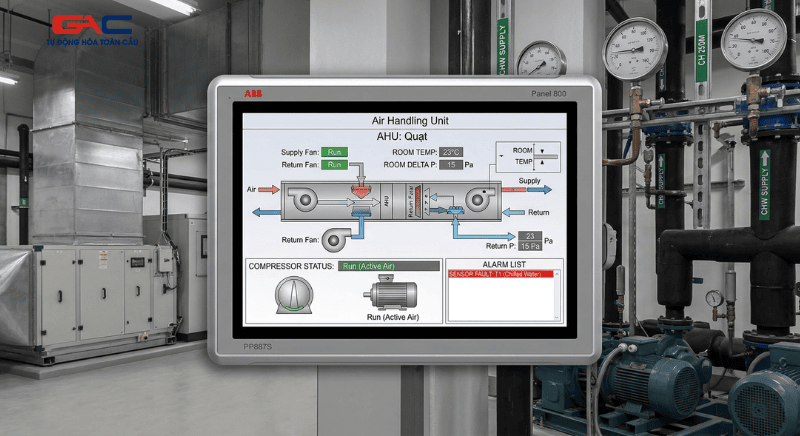This screenshot has width=800, height=436.
Task: Click the ROOM TEMP 23°C value field
Action: click(450, 152)
